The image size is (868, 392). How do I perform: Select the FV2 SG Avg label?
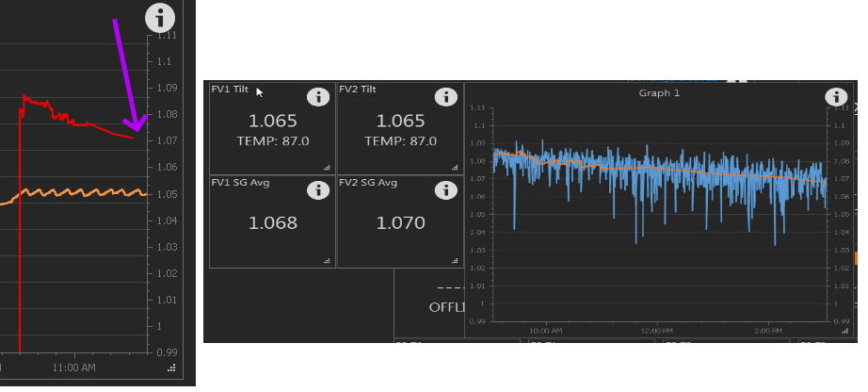[368, 183]
